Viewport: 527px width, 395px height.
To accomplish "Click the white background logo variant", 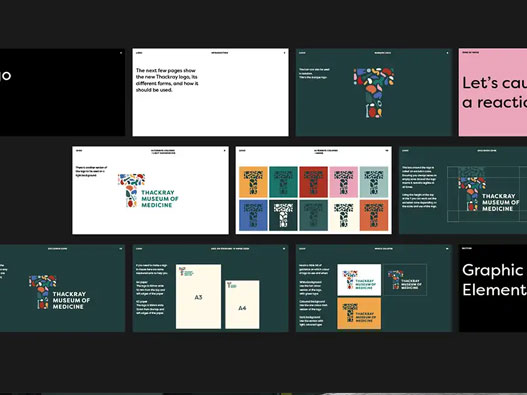I will click(x=359, y=280).
